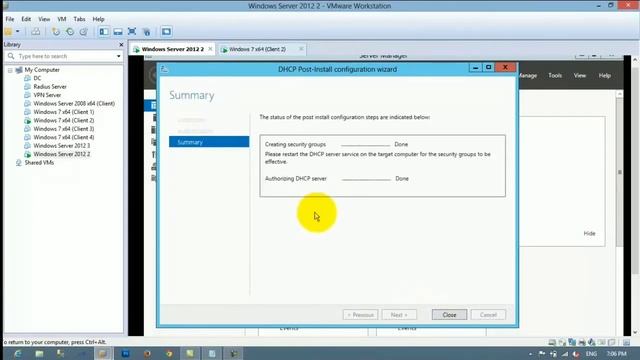Viewport: 640px width, 360px height.
Task: Open View menu in Server Manager
Action: coord(580,76)
